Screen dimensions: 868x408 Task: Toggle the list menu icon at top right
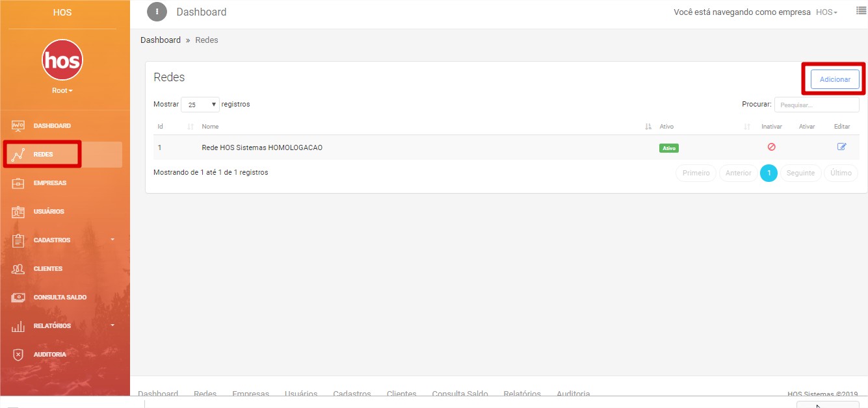[x=861, y=12]
